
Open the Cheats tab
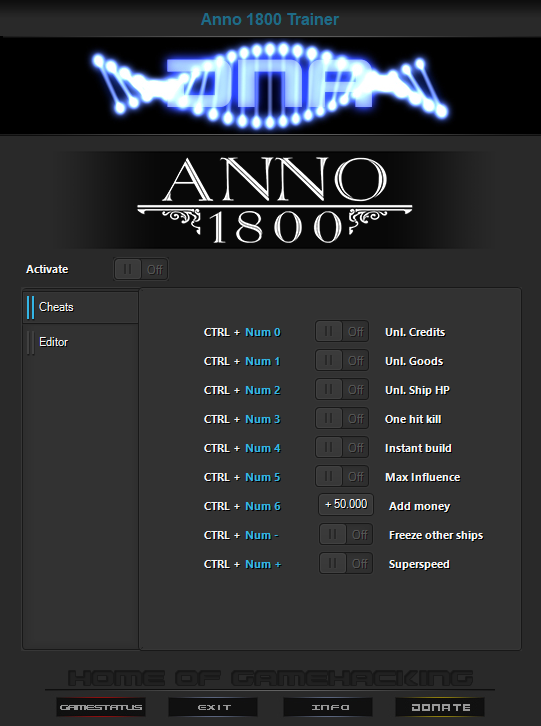click(x=81, y=307)
